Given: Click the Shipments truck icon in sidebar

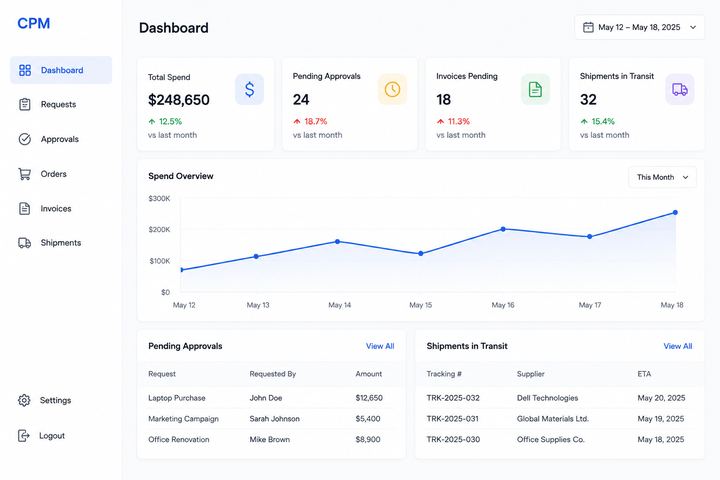Looking at the screenshot, I should 25,243.
